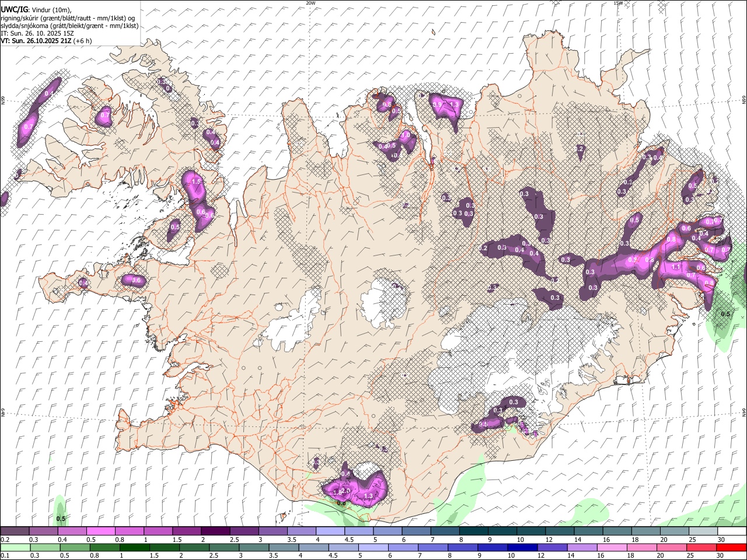
Task: Click the 'IT: Sun. 26. 10. 2025 15Z' line
Action: click(x=37, y=33)
